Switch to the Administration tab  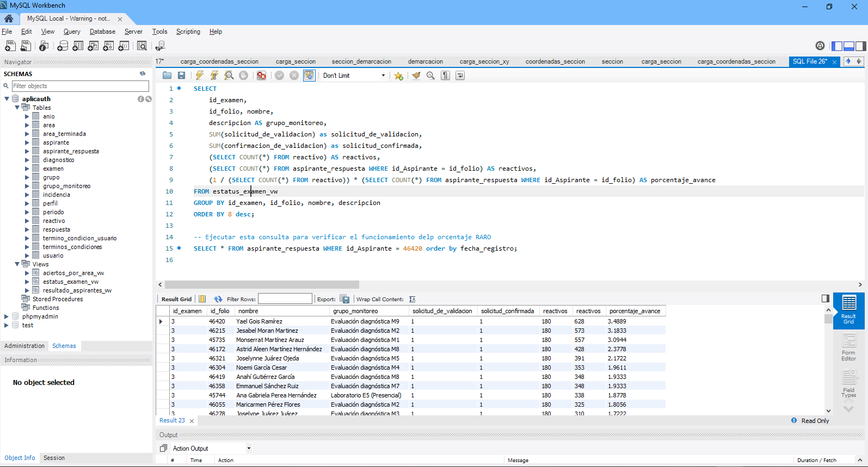(x=24, y=346)
